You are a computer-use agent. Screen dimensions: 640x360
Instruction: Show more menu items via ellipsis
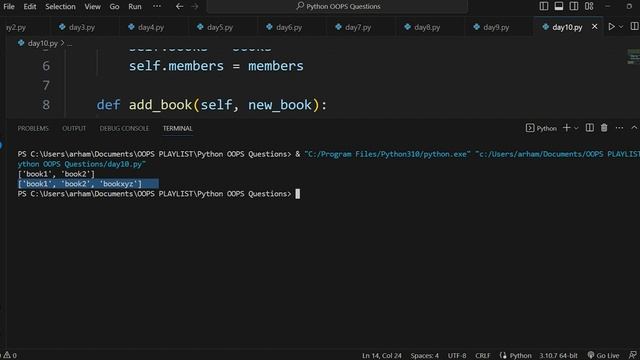click(x=157, y=6)
